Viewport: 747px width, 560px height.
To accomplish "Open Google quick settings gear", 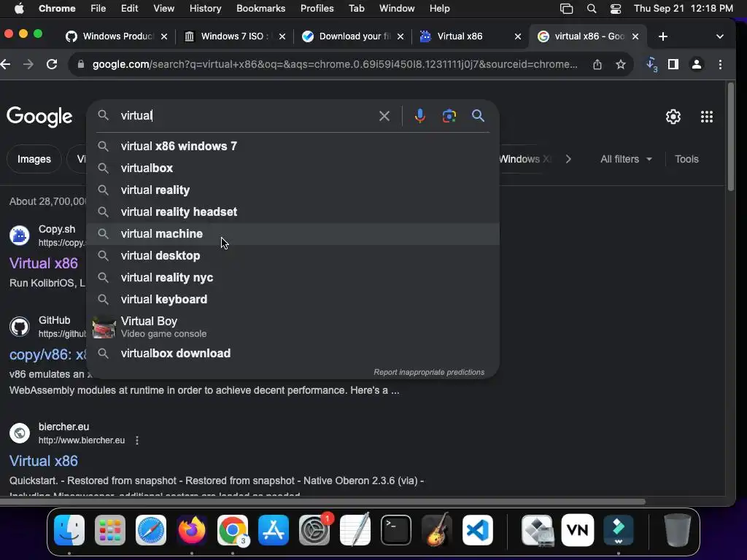I will pos(673,117).
